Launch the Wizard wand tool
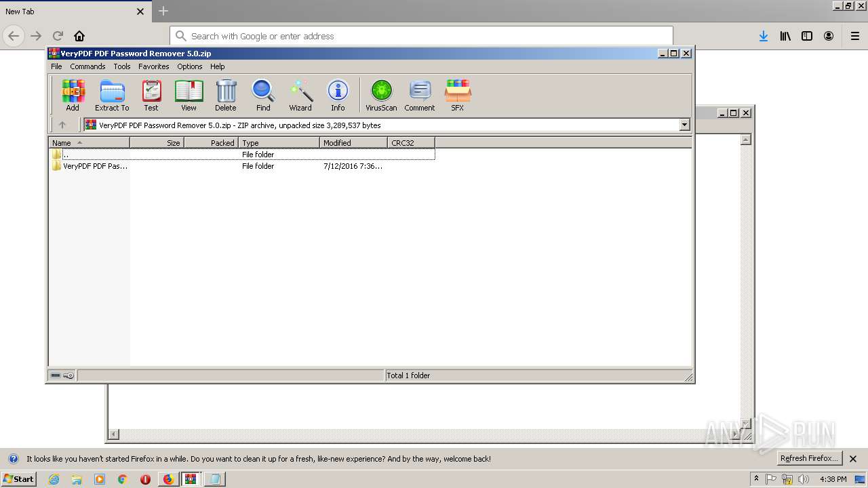Image resolution: width=868 pixels, height=488 pixels. [300, 95]
